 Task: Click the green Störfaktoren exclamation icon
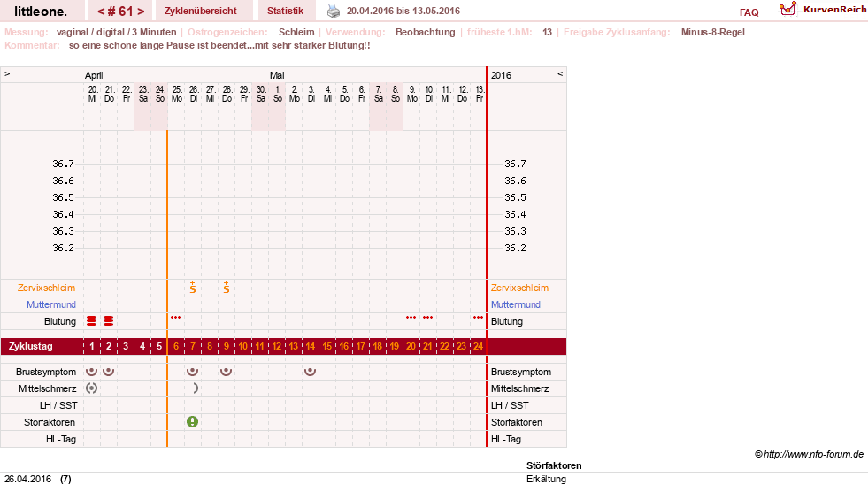[192, 422]
